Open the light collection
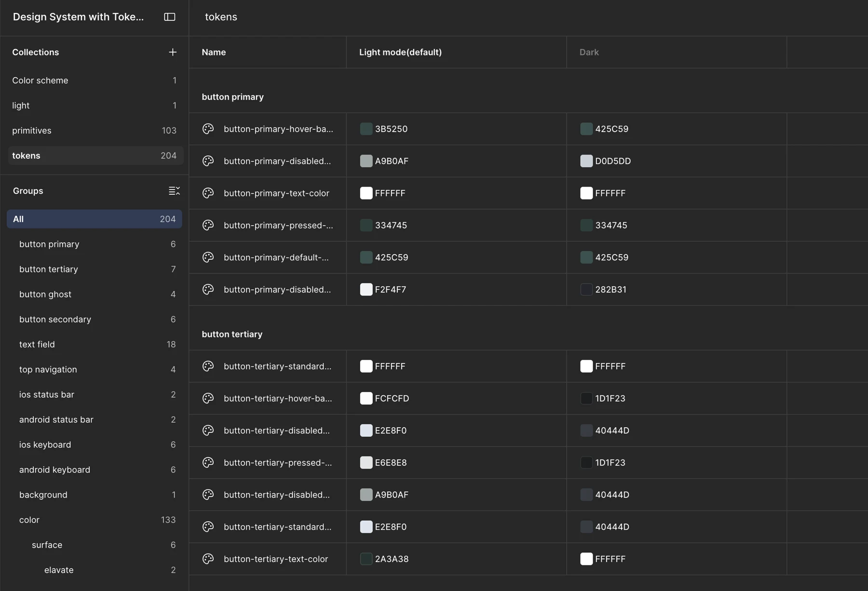The width and height of the screenshot is (868, 591). pos(94,106)
